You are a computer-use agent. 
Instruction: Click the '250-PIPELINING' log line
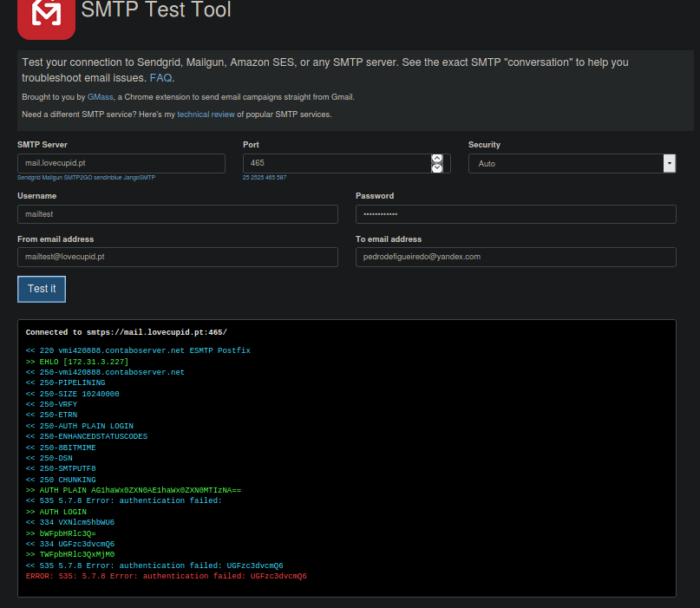point(66,382)
